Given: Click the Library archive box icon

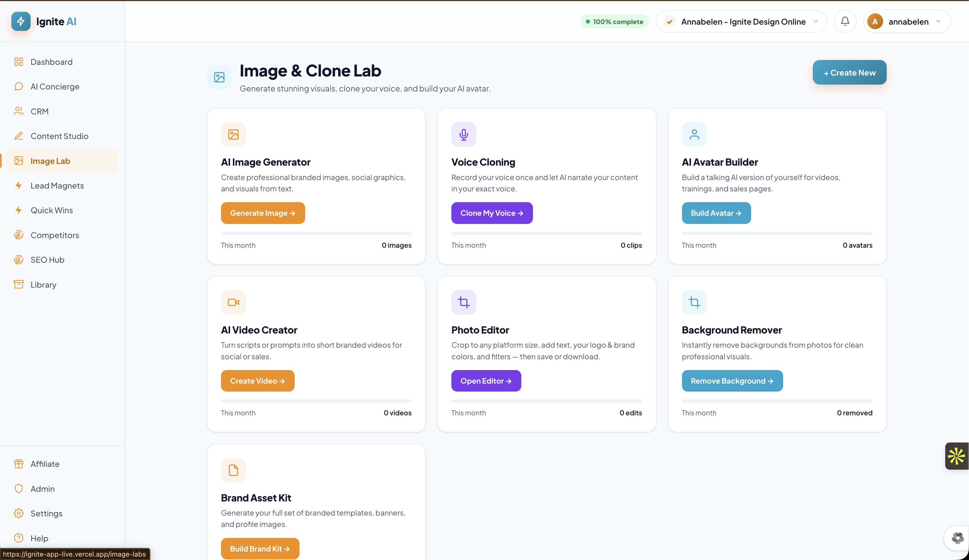Looking at the screenshot, I should (x=18, y=285).
